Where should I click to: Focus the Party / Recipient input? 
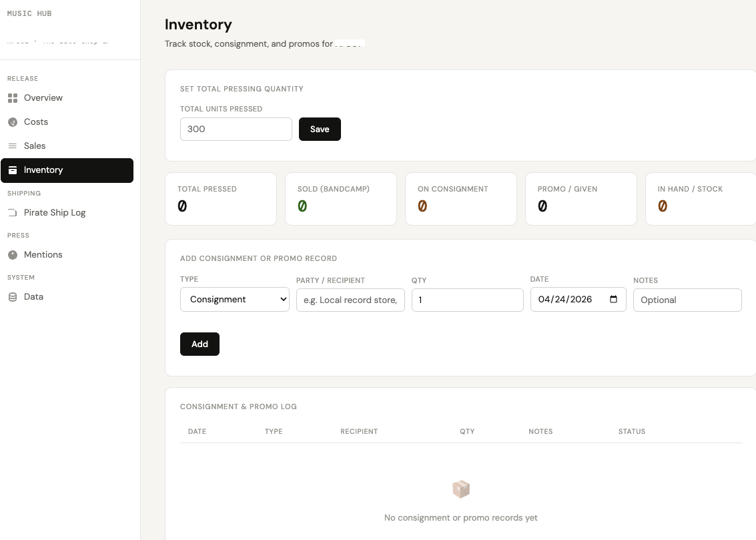click(x=350, y=300)
